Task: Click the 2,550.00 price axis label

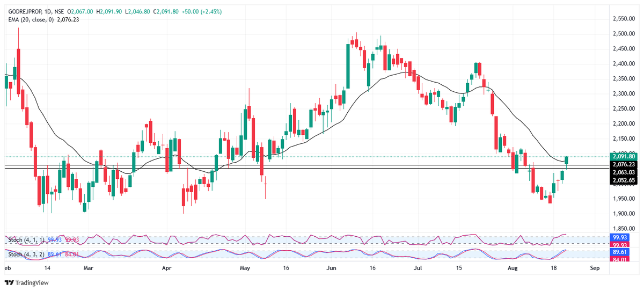Action: [x=624, y=19]
